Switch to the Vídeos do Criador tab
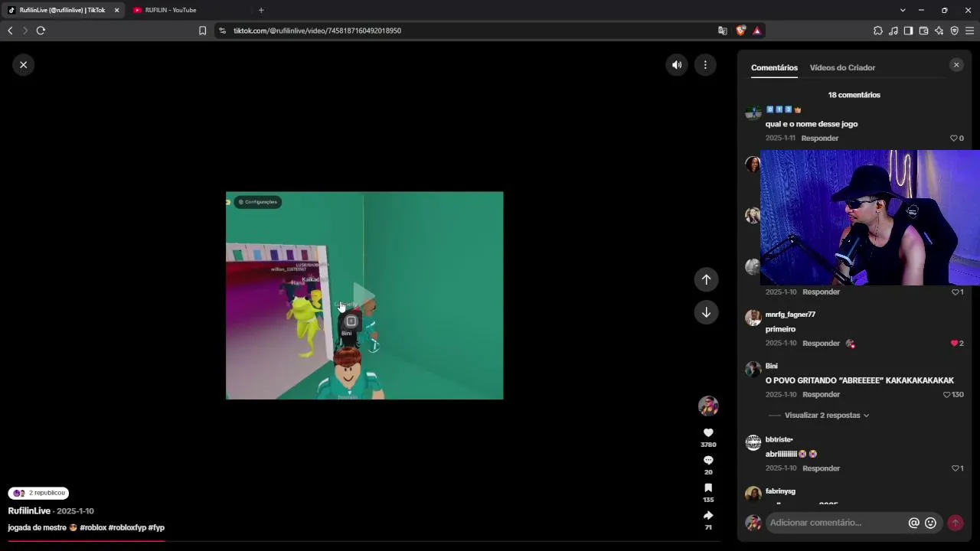This screenshot has width=980, height=551. click(842, 67)
